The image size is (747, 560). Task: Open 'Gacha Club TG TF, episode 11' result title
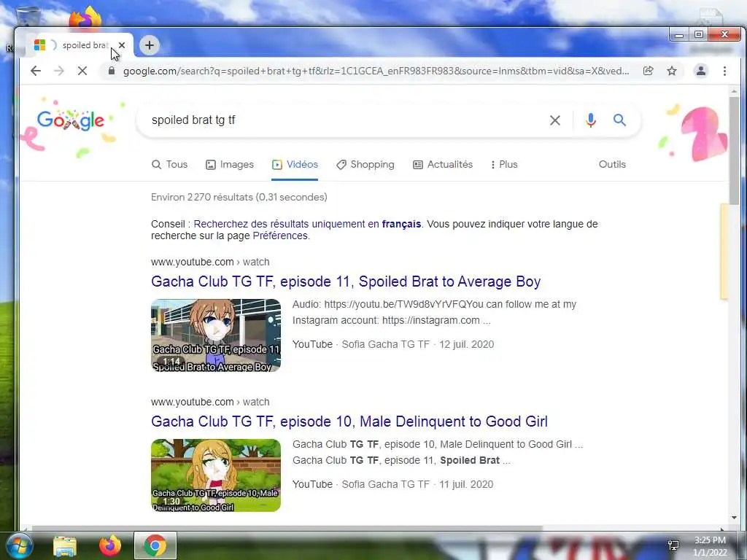[346, 281]
